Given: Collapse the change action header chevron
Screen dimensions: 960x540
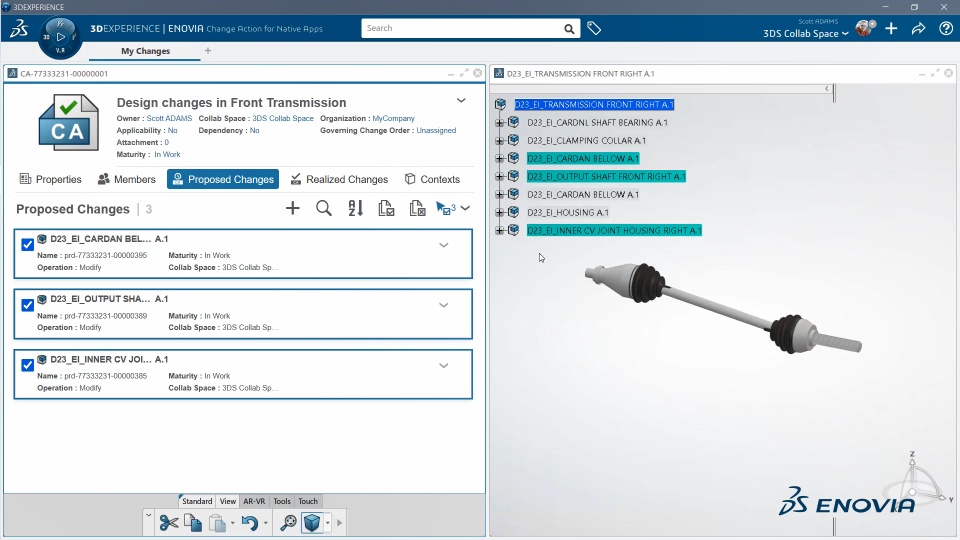Looking at the screenshot, I should pos(461,100).
